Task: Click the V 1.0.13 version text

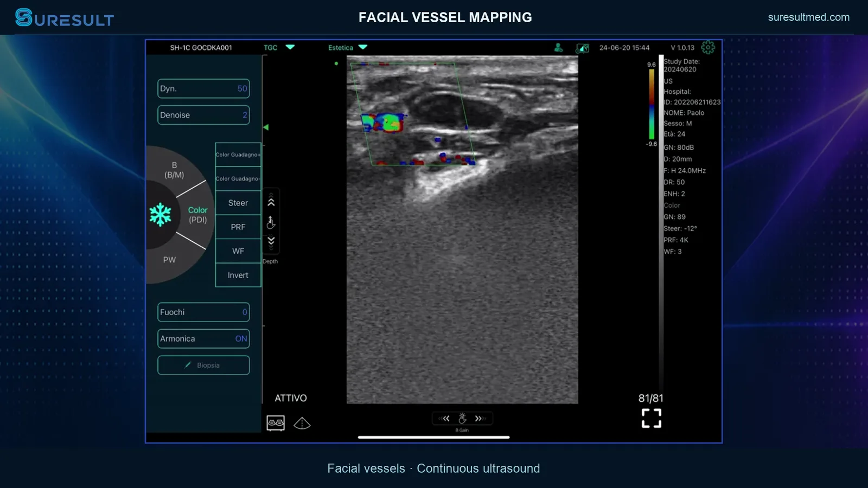Action: click(682, 48)
